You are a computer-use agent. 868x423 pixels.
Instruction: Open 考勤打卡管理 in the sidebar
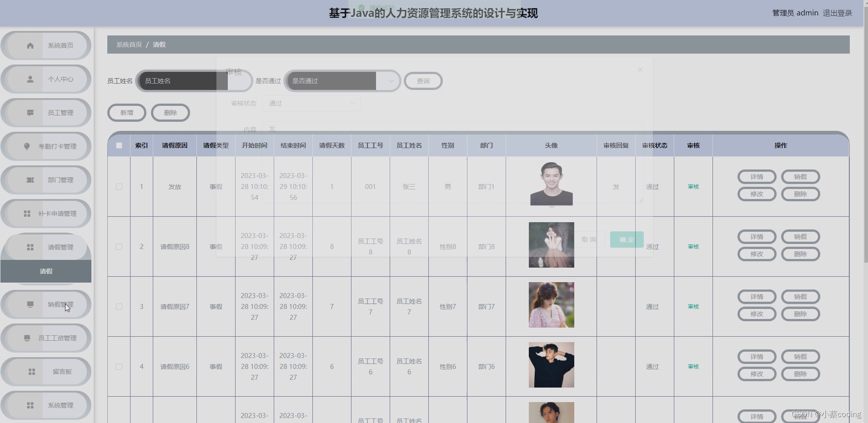(46, 146)
